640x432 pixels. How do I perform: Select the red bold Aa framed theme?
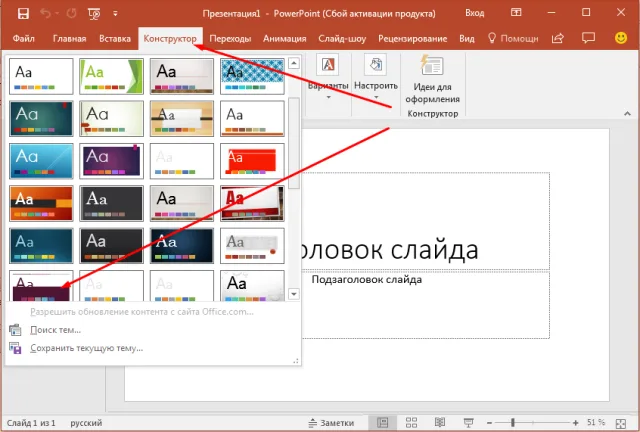(x=252, y=203)
